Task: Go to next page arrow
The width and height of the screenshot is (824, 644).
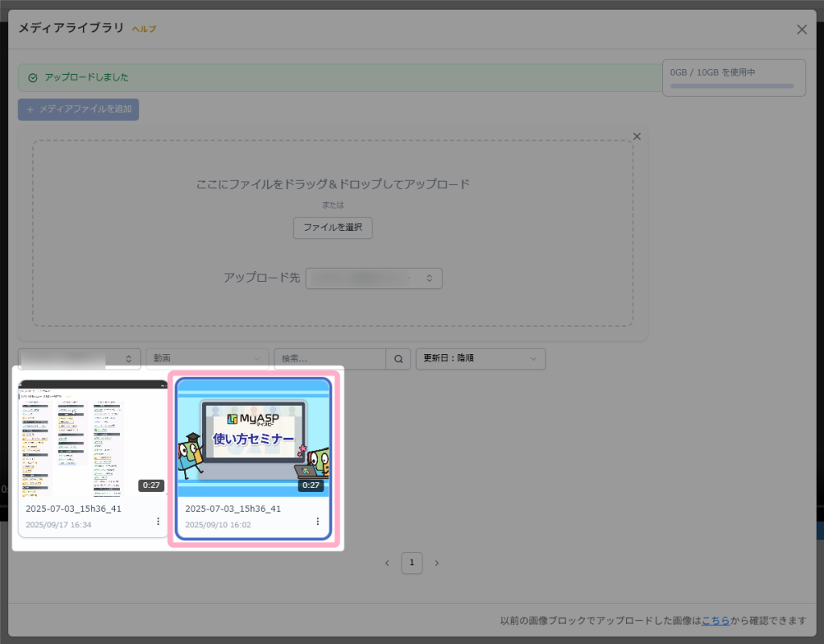Action: point(437,563)
